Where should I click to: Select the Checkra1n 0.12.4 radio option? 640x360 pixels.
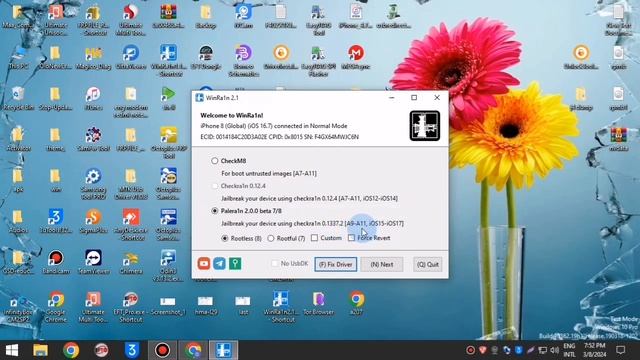tap(215, 186)
